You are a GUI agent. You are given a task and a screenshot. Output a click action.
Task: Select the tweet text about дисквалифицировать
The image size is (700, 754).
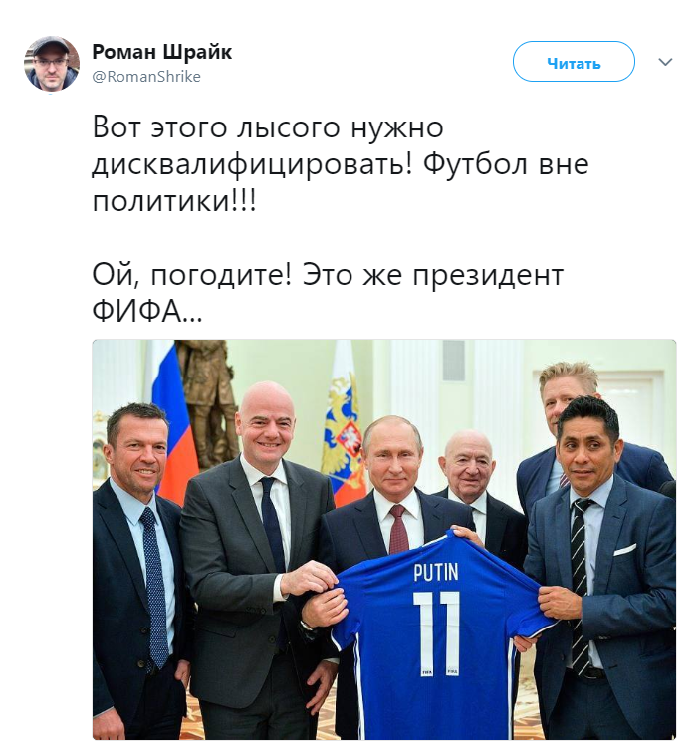point(340,164)
